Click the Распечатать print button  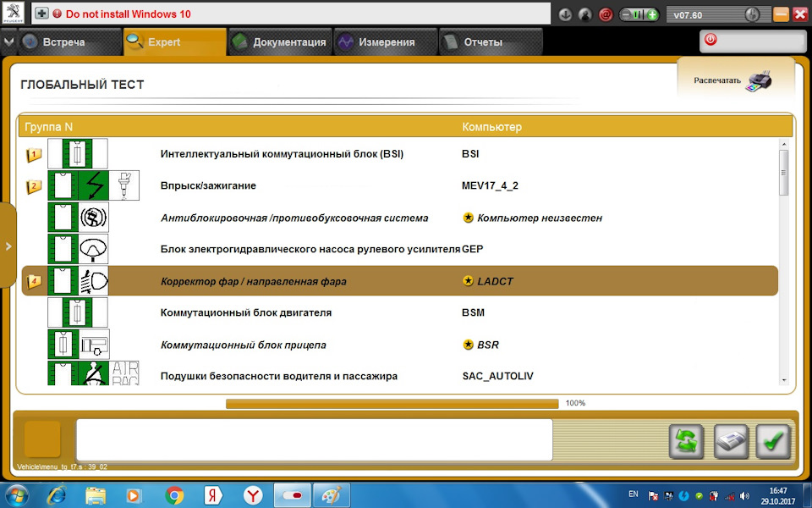tap(735, 80)
